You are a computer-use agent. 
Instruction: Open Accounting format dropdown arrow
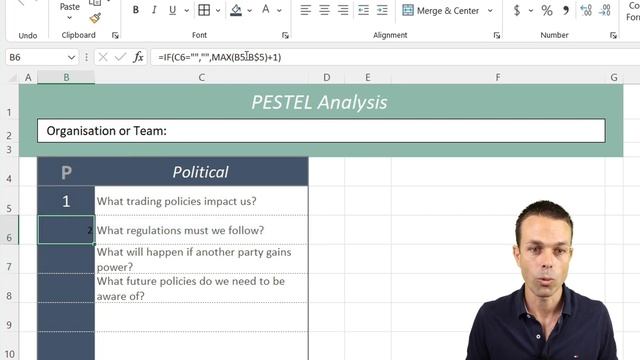pyautogui.click(x=531, y=10)
